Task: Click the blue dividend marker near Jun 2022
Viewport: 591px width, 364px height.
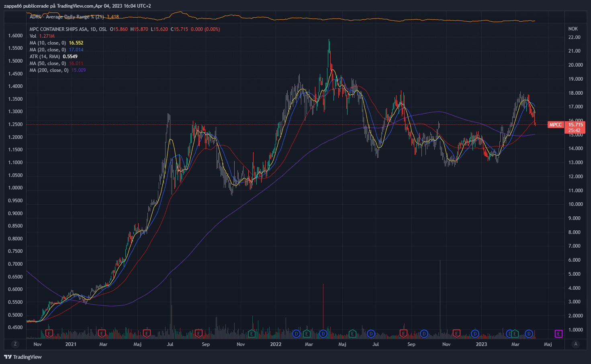Action: pos(371,333)
